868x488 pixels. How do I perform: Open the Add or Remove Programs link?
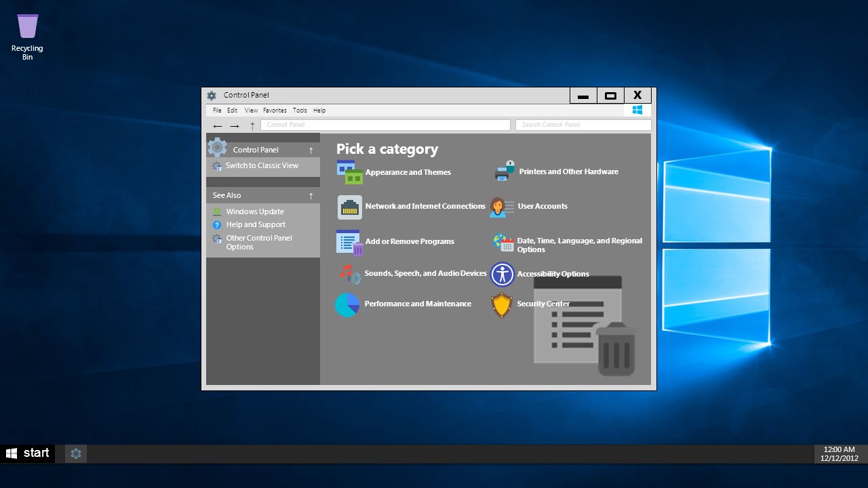pyautogui.click(x=410, y=241)
